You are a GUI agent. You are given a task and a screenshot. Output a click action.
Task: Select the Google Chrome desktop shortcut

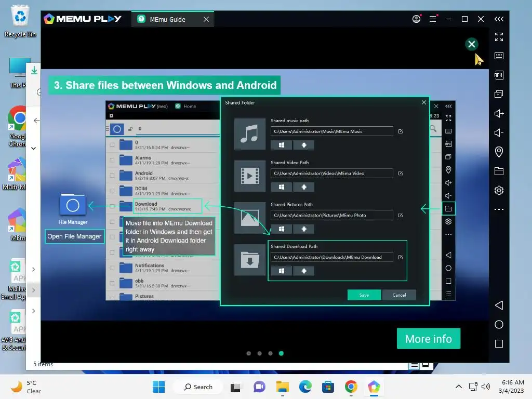click(17, 126)
